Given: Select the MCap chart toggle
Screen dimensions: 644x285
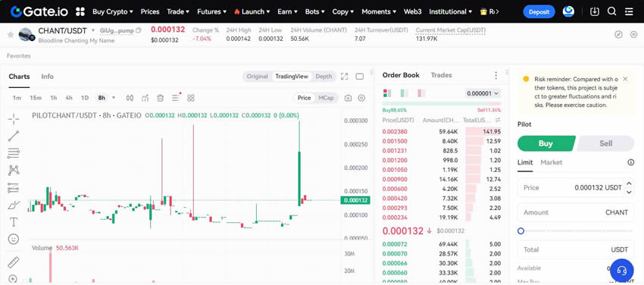Looking at the screenshot, I should coord(326,98).
